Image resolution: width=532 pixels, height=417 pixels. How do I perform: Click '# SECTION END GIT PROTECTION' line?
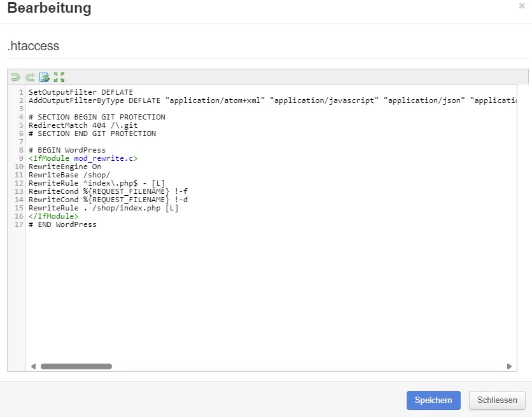pyautogui.click(x=92, y=133)
